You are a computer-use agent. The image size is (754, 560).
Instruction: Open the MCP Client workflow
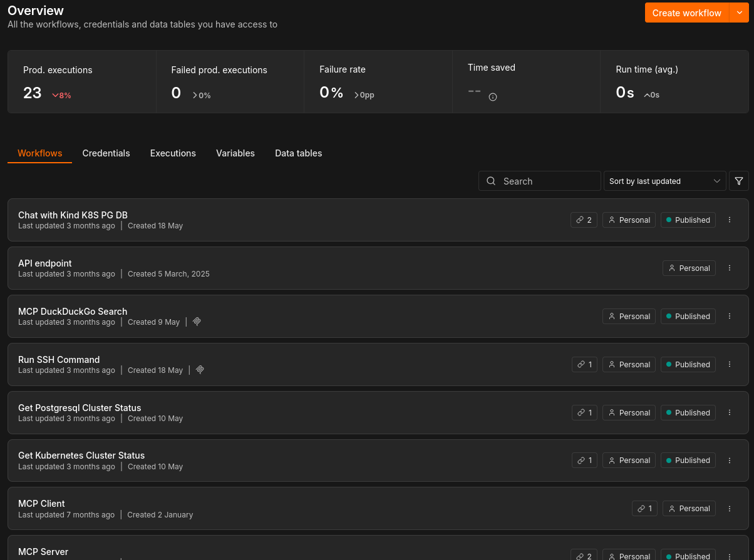click(x=378, y=508)
